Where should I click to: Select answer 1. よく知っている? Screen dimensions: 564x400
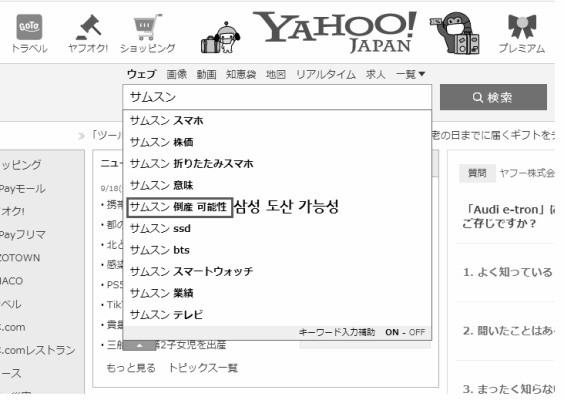pos(508,272)
